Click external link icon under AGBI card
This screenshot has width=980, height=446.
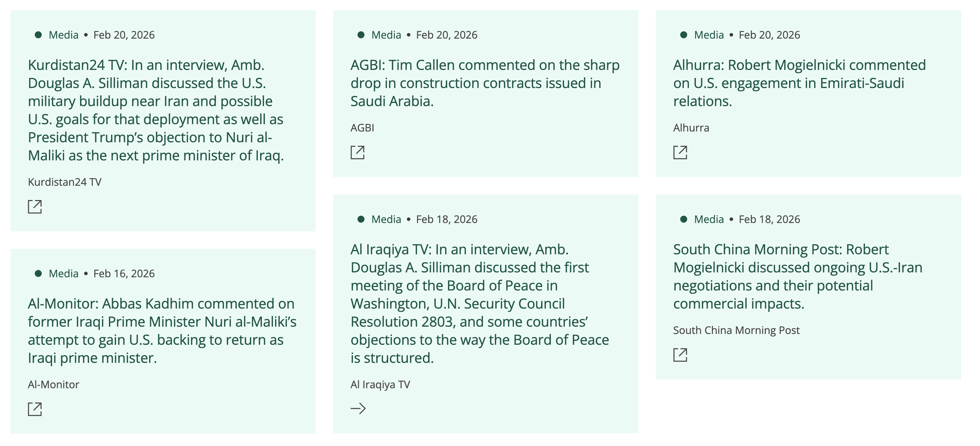coord(357,152)
